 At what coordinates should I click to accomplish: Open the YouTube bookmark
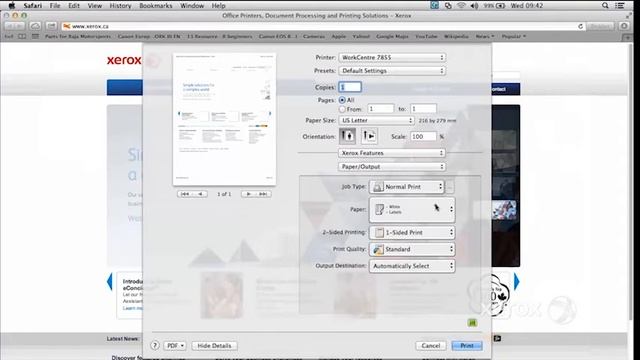pos(426,36)
